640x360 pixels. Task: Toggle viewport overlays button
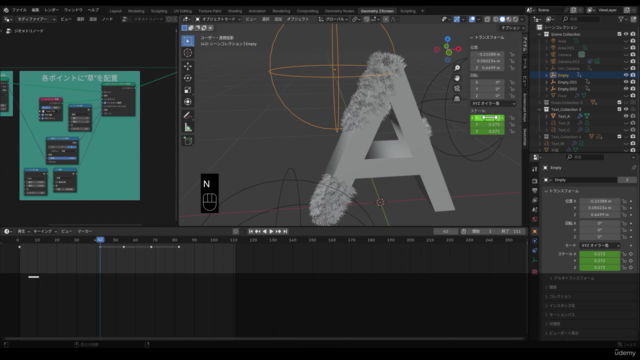[472, 19]
